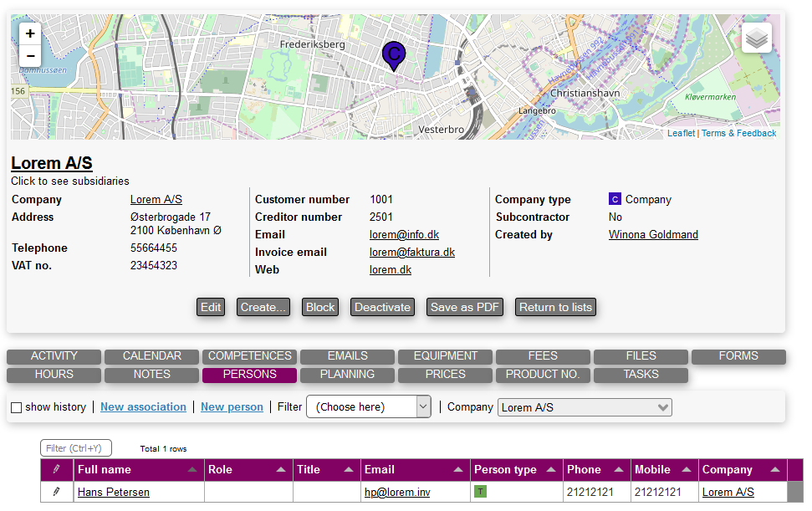Sort by the Email column header

[380, 470]
